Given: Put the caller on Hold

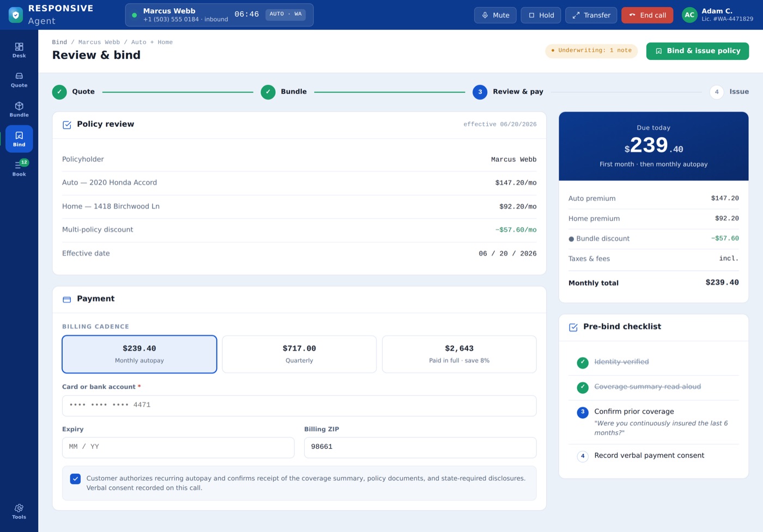Looking at the screenshot, I should pyautogui.click(x=541, y=15).
